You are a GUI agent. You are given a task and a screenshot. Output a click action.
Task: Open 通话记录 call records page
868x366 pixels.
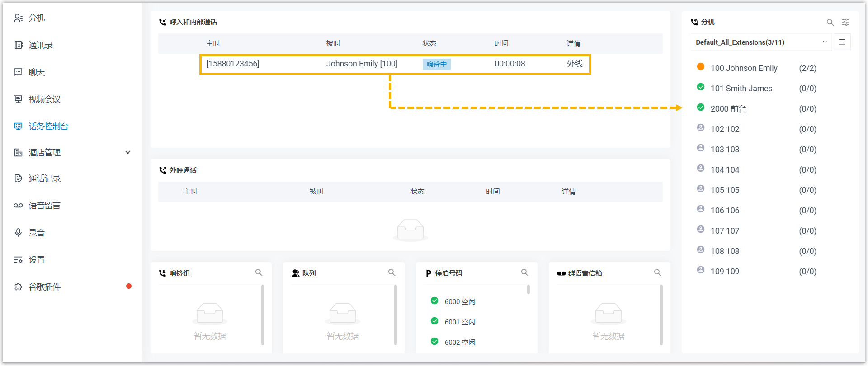(44, 178)
